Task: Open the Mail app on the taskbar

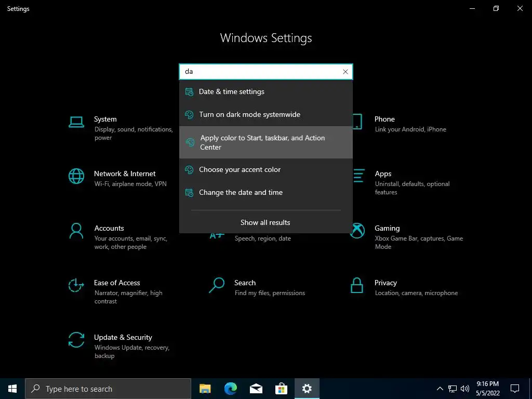Action: (256, 389)
